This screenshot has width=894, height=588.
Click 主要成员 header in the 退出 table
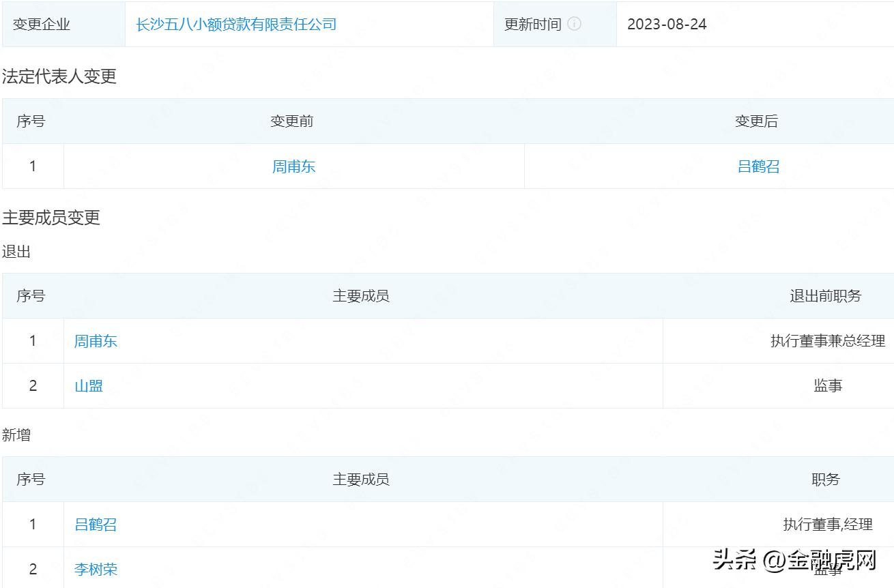[x=361, y=296]
